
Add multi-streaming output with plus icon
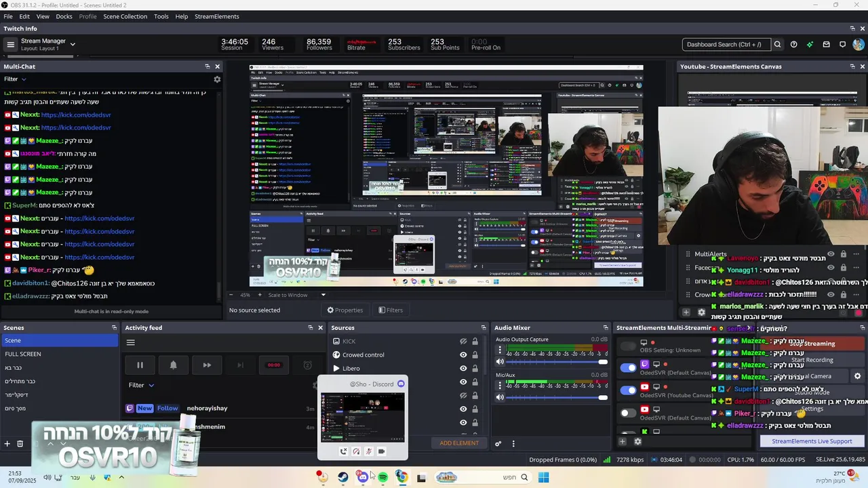[622, 442]
